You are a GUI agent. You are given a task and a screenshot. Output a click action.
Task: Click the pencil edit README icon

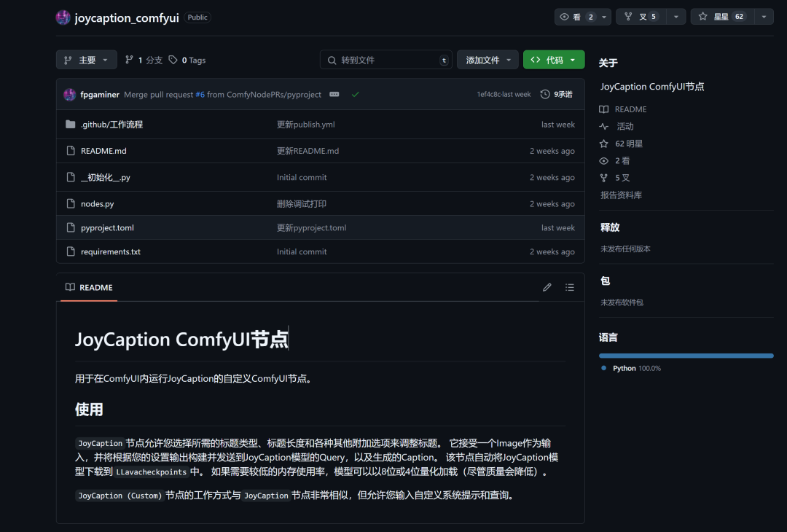tap(547, 288)
